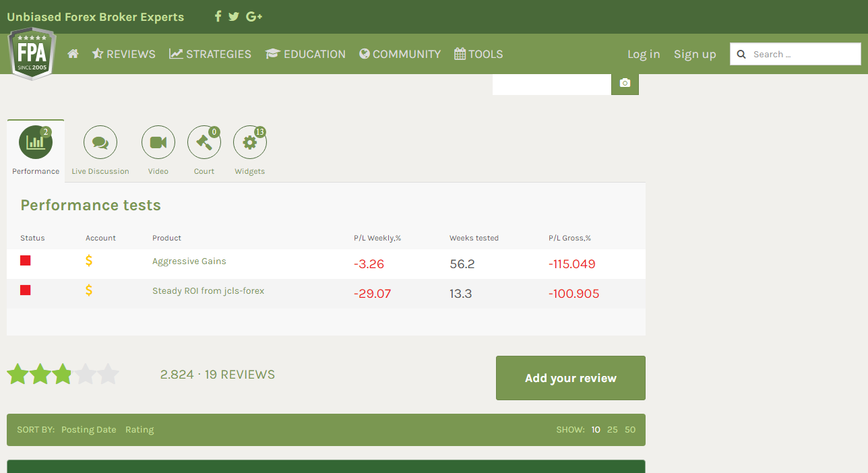The height and width of the screenshot is (473, 868).
Task: Open the Reviews menu
Action: point(124,54)
